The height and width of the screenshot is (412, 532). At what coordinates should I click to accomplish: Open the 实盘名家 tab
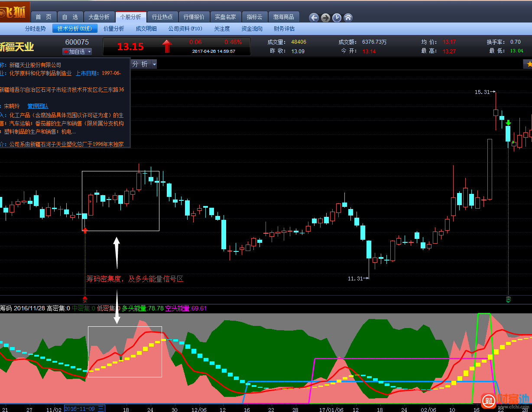(226, 17)
